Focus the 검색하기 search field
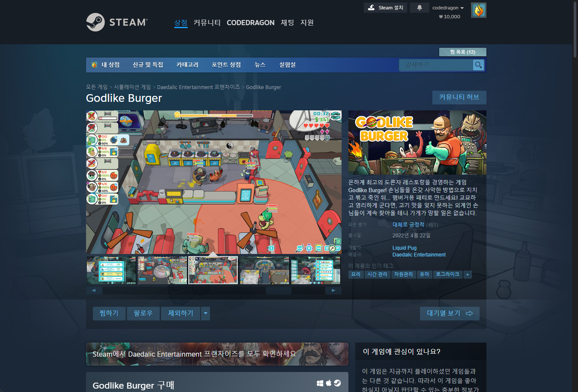The image size is (578, 392). (x=436, y=65)
